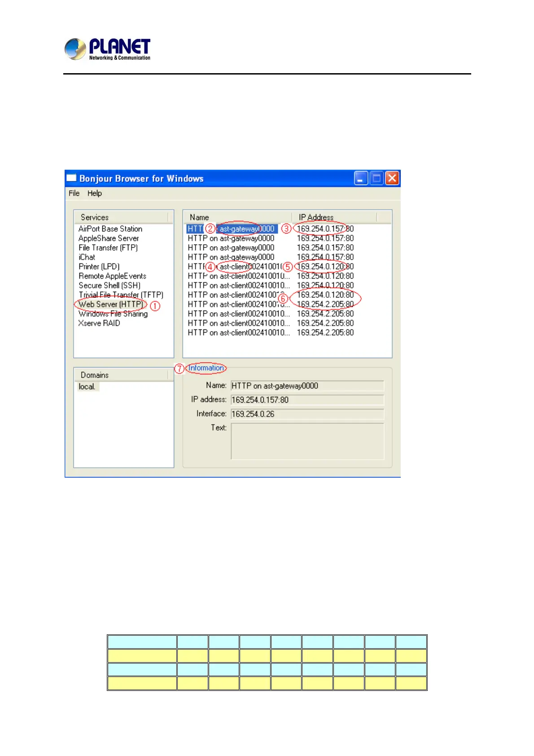Select Xserve RAID service
This screenshot has width=534, height=756.
point(99,323)
